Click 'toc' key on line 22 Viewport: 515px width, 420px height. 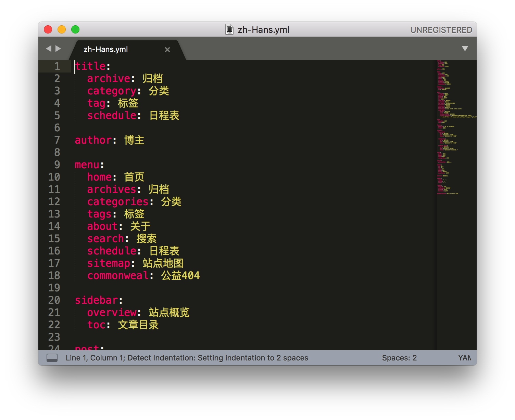coord(96,325)
